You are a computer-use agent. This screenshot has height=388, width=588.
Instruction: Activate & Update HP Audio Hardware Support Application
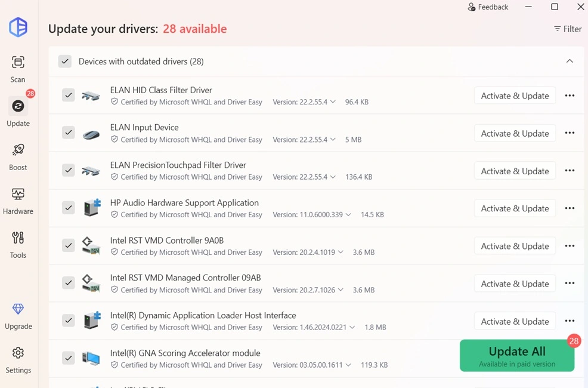pyautogui.click(x=515, y=208)
